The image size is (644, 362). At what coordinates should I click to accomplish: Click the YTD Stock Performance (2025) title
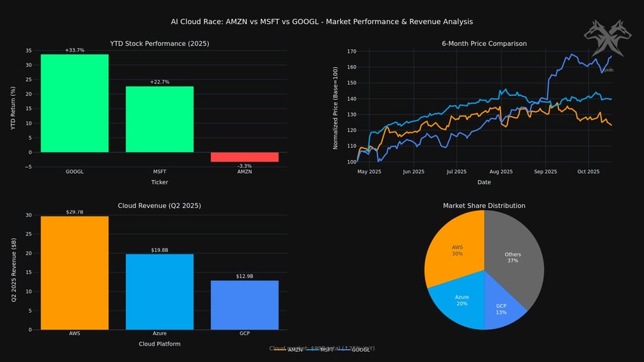[159, 44]
